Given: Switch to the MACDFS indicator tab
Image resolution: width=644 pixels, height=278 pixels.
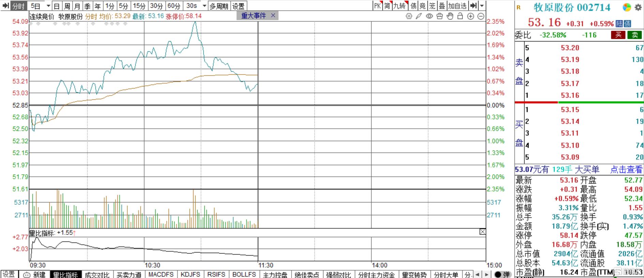Looking at the screenshot, I should click(161, 274).
